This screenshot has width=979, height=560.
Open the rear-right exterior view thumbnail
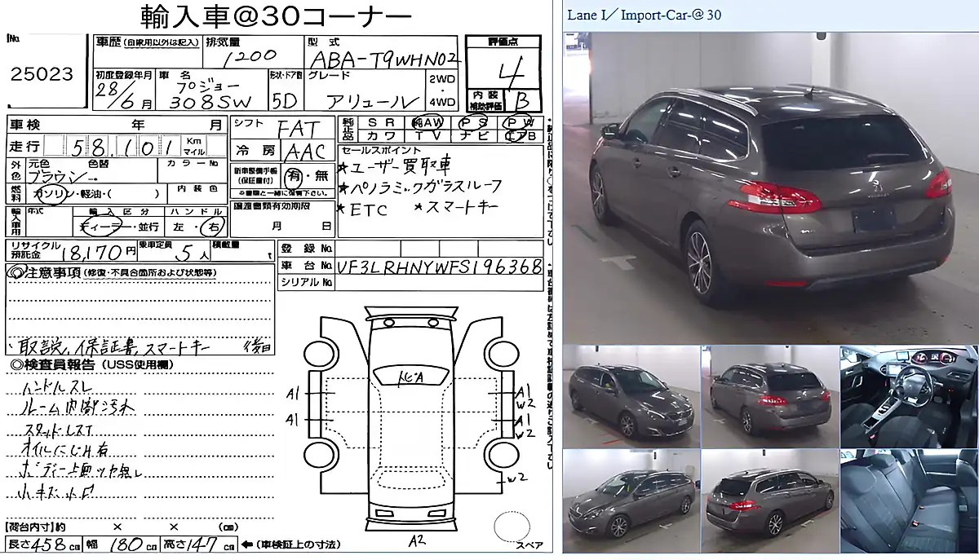click(x=770, y=500)
